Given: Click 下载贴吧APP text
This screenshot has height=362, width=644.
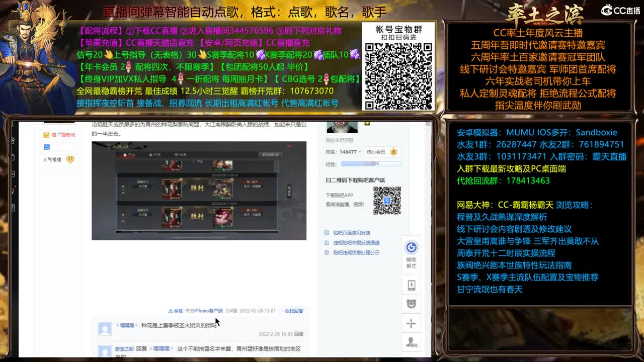Looking at the screenshot, I should pos(339,196).
